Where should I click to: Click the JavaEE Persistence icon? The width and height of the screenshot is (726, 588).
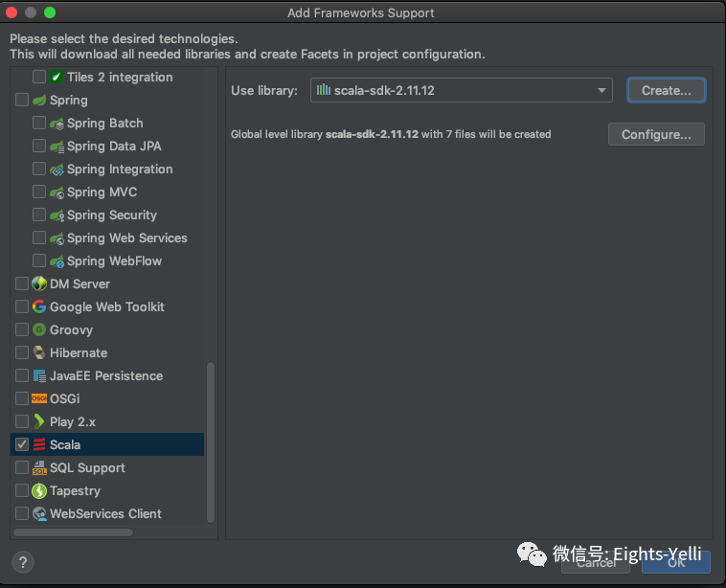[x=39, y=375]
